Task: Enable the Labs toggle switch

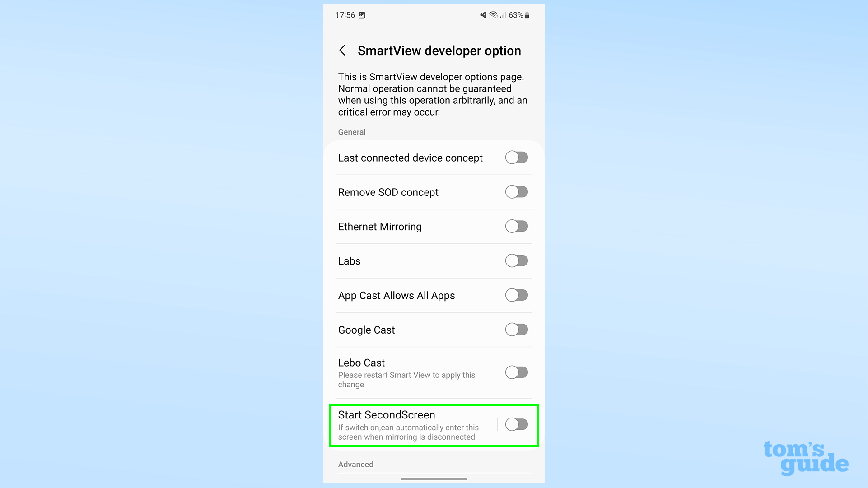Action: (515, 260)
